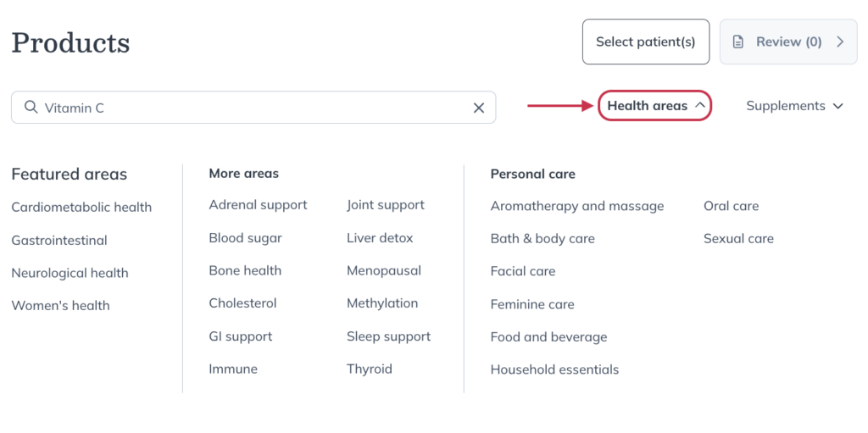This screenshot has width=868, height=433.
Task: Choose Household essentials under Personal care
Action: [x=554, y=369]
